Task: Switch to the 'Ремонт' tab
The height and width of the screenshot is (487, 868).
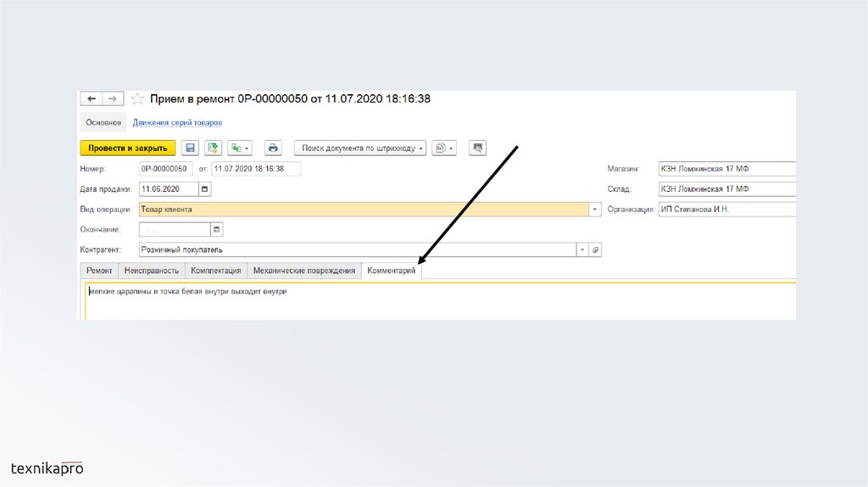Action: click(99, 271)
